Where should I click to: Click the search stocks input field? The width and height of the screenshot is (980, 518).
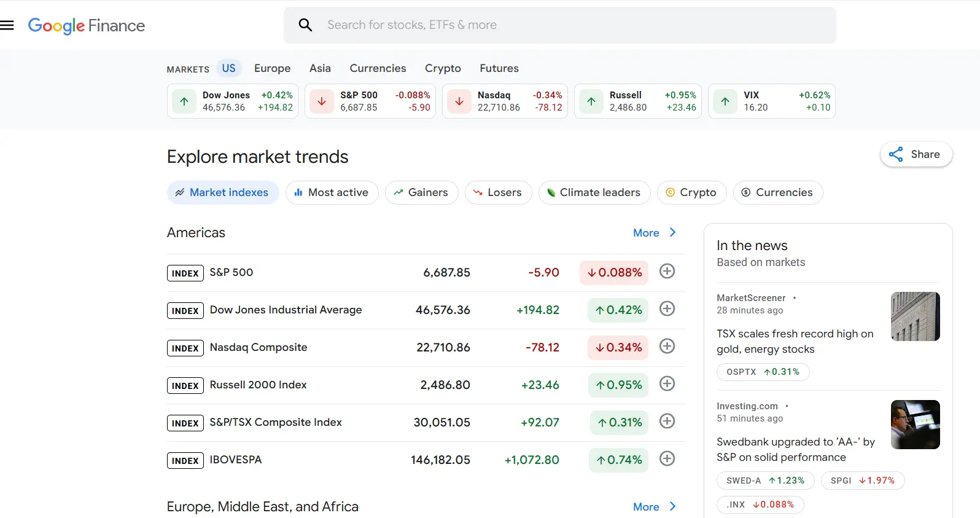pos(571,25)
